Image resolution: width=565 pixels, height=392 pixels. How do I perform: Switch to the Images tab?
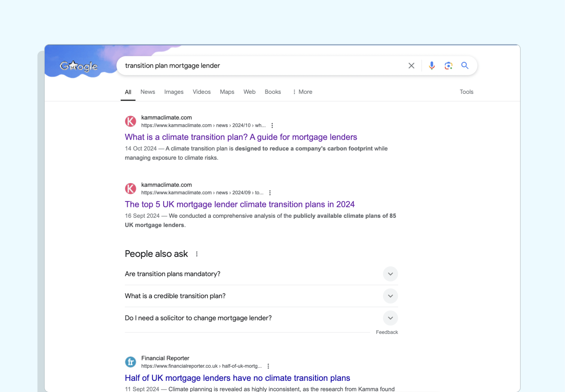(174, 92)
